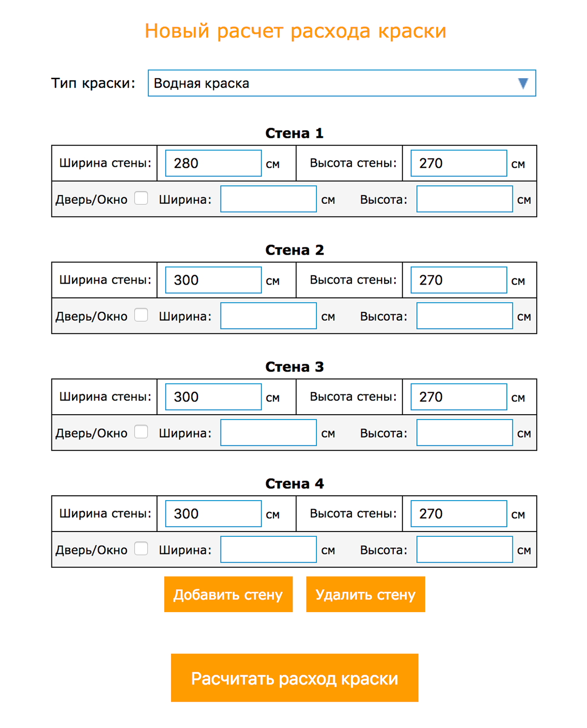Tick Дверь/Окно checkbox for Стена 2
This screenshot has height=728, width=587.
pyautogui.click(x=141, y=315)
